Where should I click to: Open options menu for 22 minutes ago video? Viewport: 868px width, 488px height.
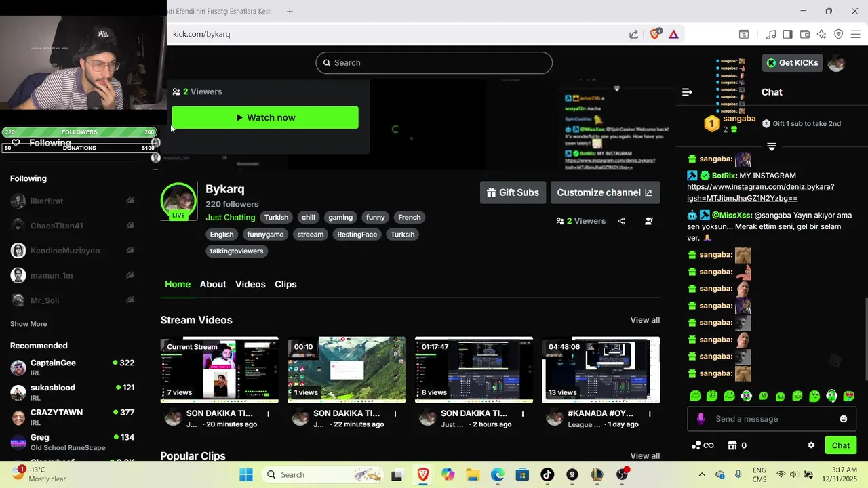click(395, 413)
